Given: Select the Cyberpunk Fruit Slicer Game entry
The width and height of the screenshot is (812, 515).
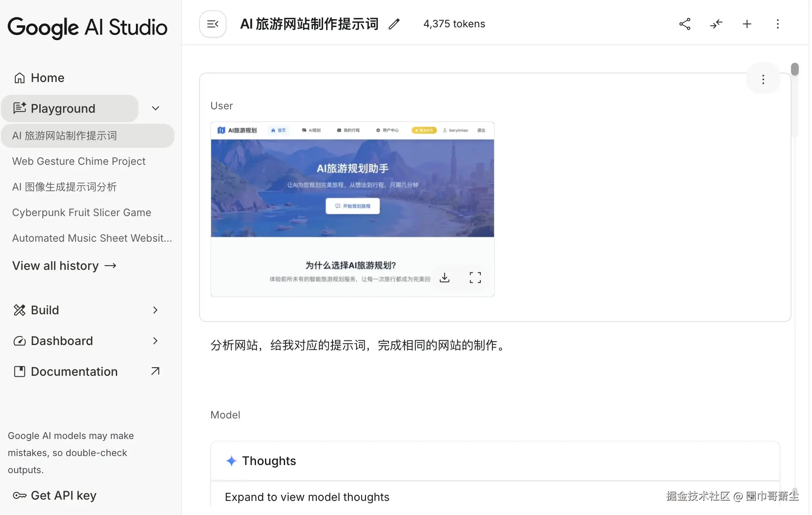Looking at the screenshot, I should (x=81, y=212).
